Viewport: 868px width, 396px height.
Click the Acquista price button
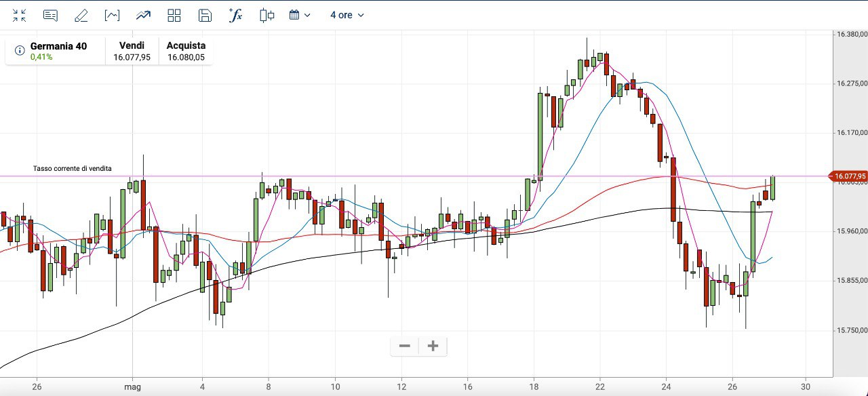tap(186, 52)
